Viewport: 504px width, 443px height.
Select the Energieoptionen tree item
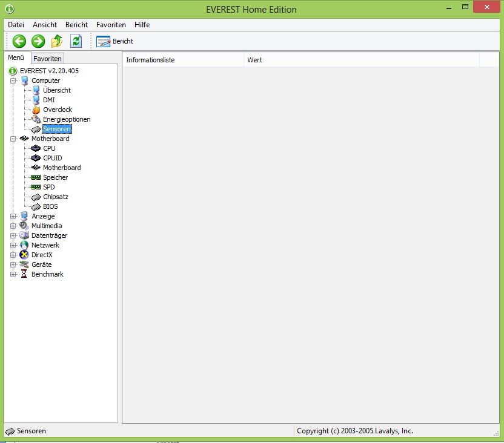(67, 119)
